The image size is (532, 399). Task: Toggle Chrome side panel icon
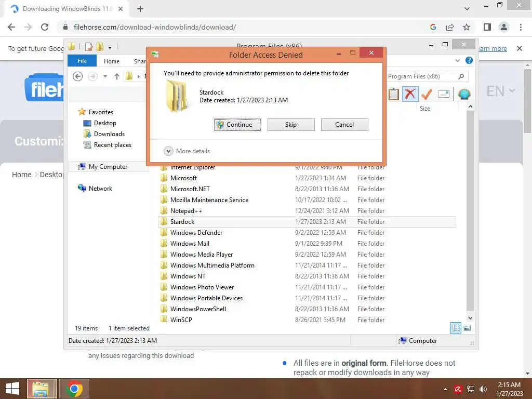pyautogui.click(x=487, y=27)
